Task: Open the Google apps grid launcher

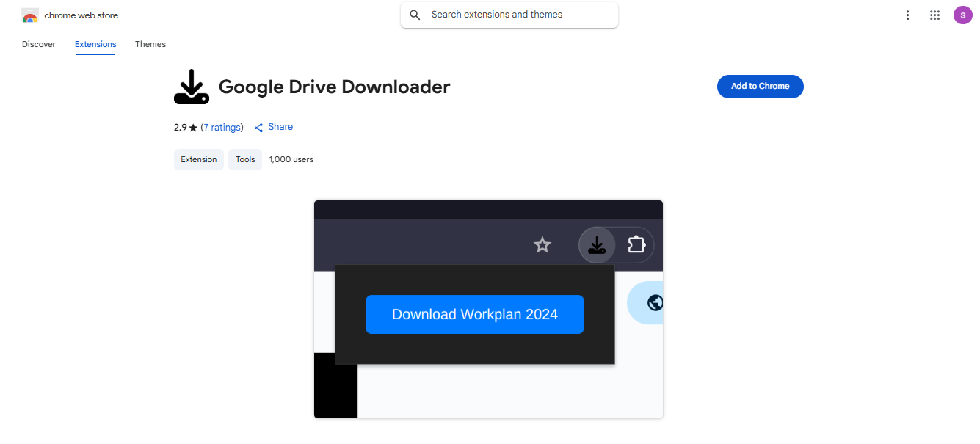Action: point(934,15)
